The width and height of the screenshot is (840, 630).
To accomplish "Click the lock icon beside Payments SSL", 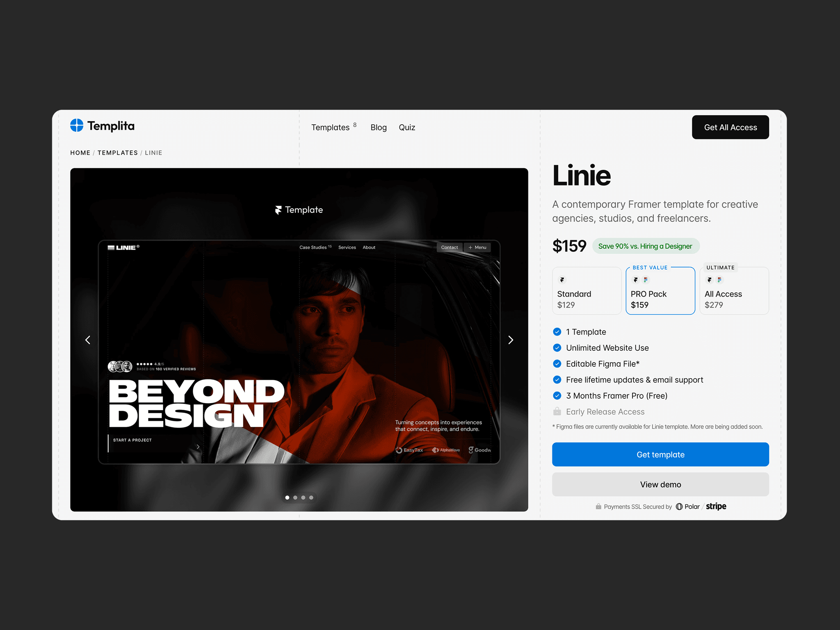I will click(x=598, y=507).
